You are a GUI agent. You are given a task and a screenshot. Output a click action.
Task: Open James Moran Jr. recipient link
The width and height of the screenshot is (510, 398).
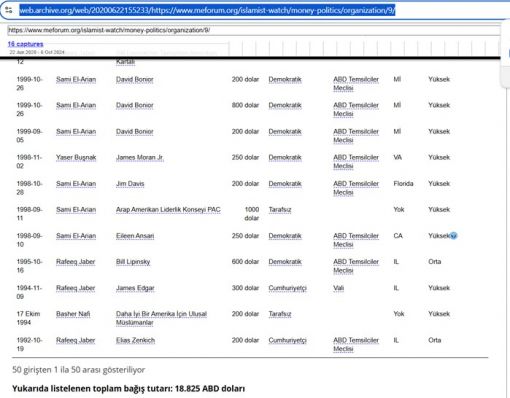[x=140, y=157]
